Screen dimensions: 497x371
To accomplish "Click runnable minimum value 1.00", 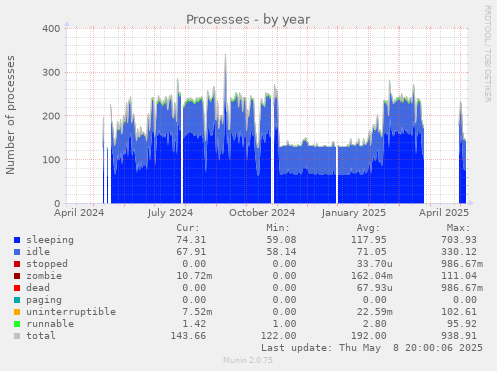I will coord(284,324).
